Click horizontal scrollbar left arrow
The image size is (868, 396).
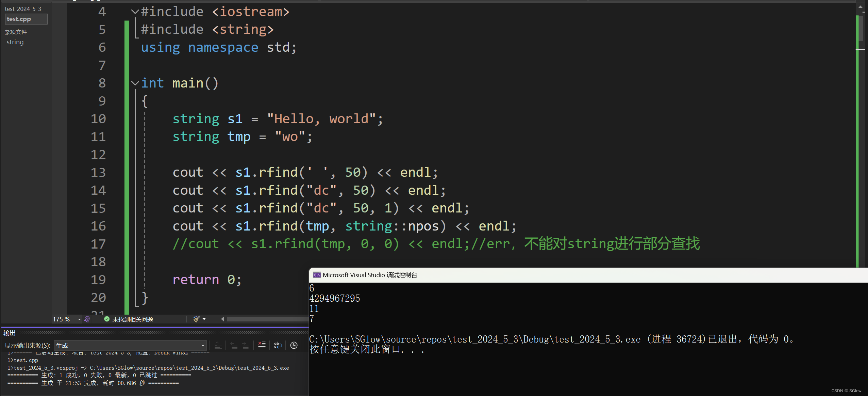(x=222, y=319)
